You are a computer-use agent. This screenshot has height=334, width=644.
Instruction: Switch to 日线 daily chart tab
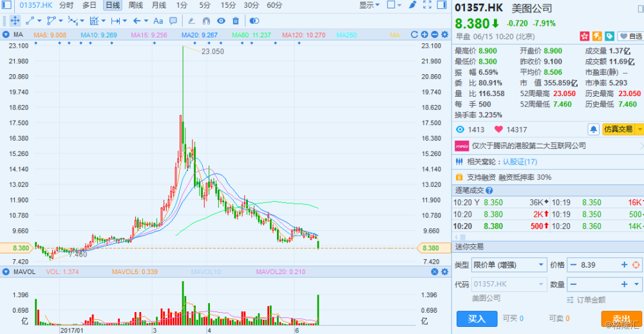click(113, 5)
